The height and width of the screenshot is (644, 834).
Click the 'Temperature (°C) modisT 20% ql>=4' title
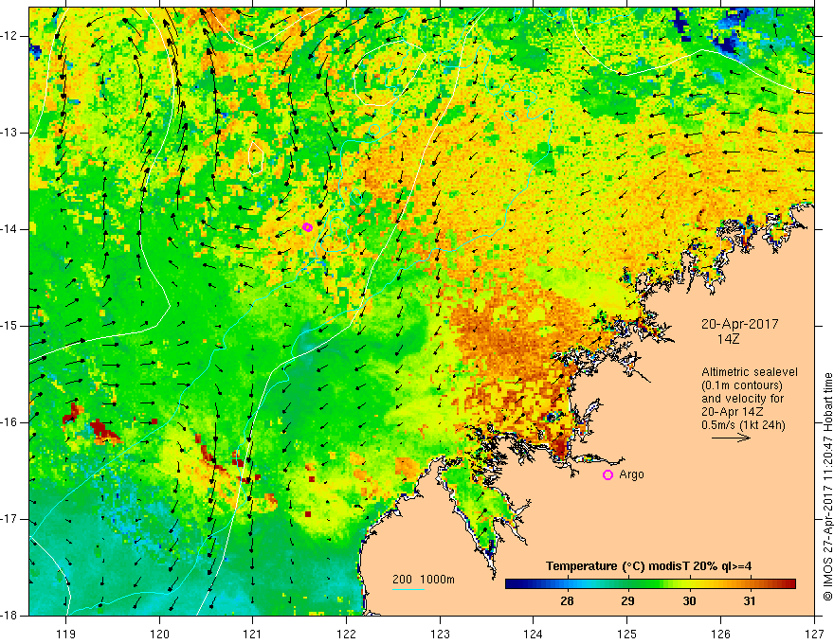coord(649,566)
